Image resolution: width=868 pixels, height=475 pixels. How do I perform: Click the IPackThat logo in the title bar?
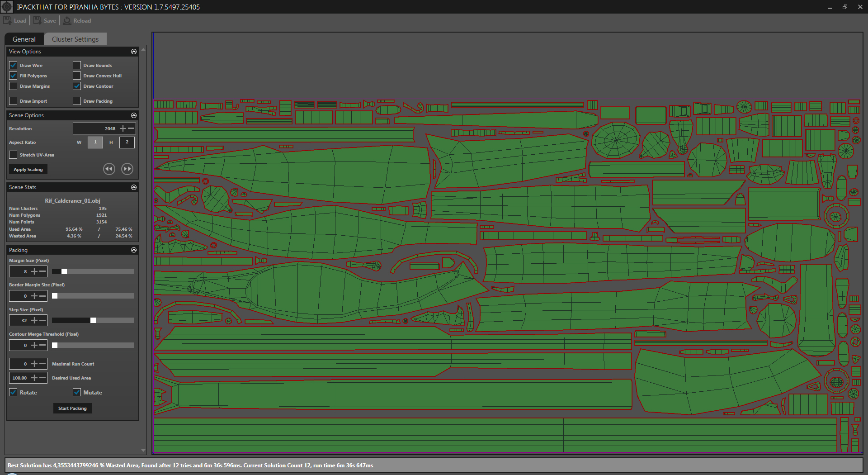[x=7, y=7]
